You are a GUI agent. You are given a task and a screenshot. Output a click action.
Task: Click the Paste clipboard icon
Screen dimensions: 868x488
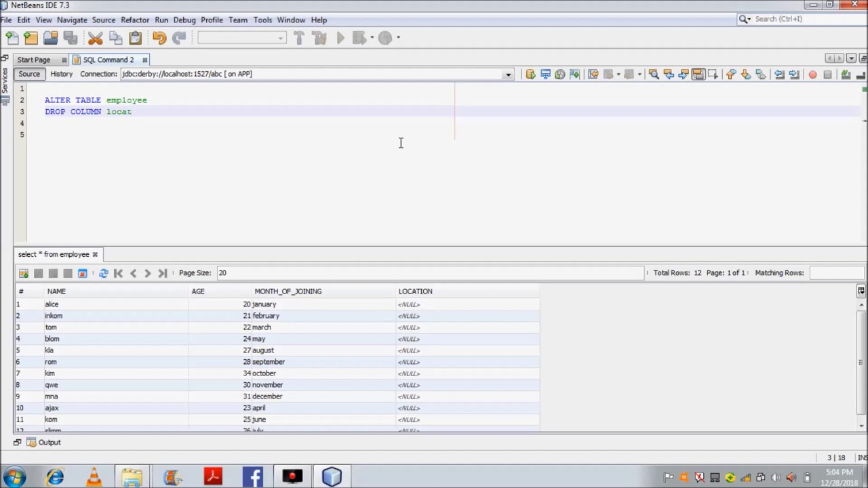pos(135,38)
